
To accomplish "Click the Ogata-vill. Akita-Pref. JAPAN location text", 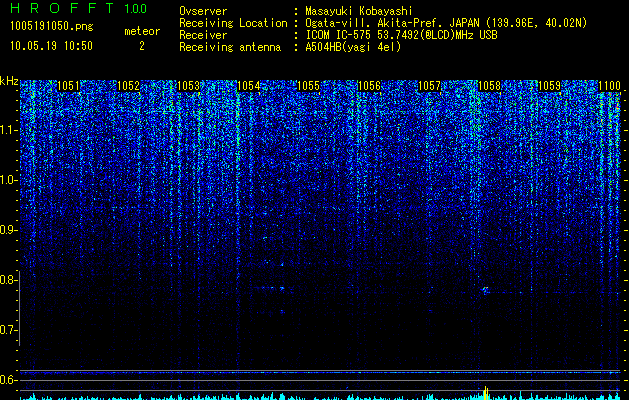I will [446, 23].
